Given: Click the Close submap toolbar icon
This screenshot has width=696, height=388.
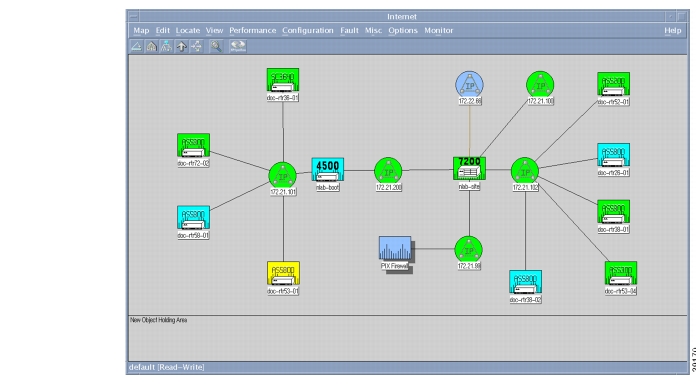Looking at the screenshot, I should (136, 46).
